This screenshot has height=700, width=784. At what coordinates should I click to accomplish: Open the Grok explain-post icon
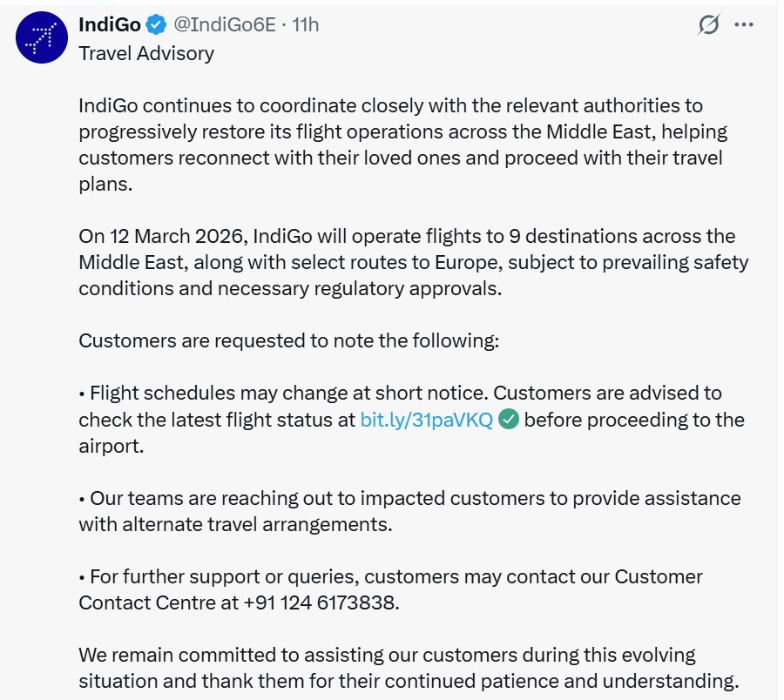(x=709, y=24)
